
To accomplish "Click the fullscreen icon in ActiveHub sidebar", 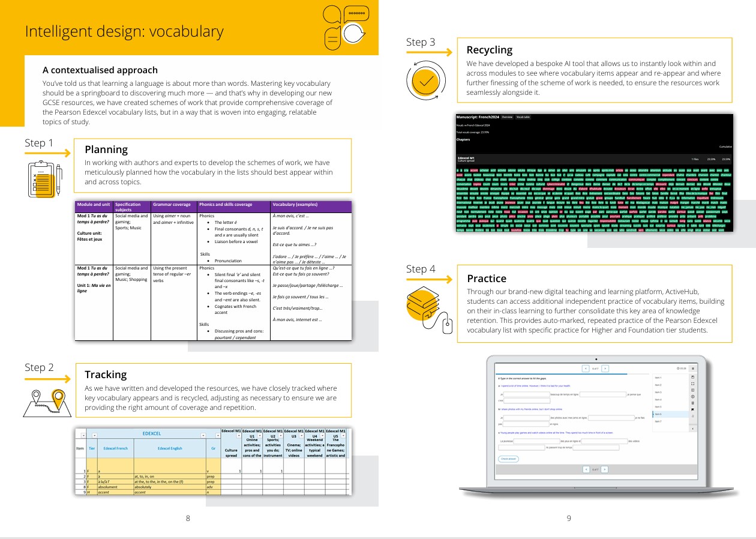I will click(x=693, y=384).
